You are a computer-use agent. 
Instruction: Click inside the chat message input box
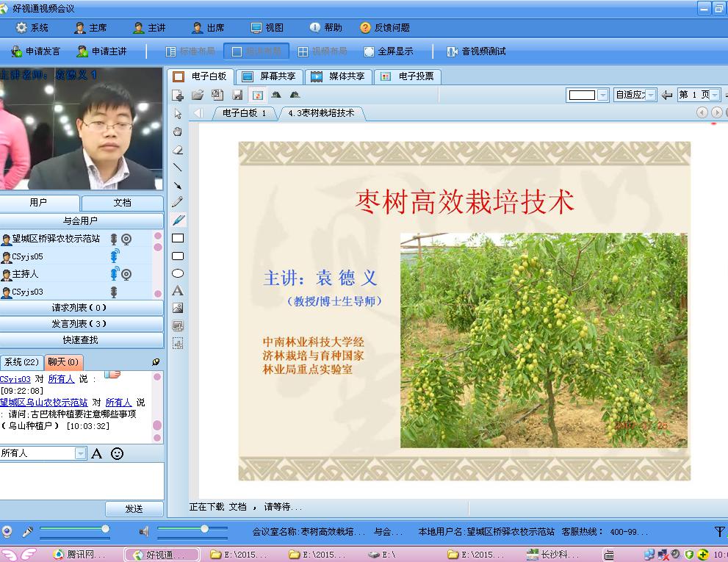tap(81, 480)
